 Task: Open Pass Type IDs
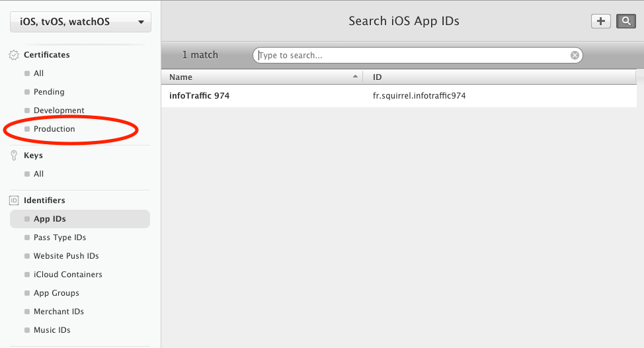tap(60, 238)
